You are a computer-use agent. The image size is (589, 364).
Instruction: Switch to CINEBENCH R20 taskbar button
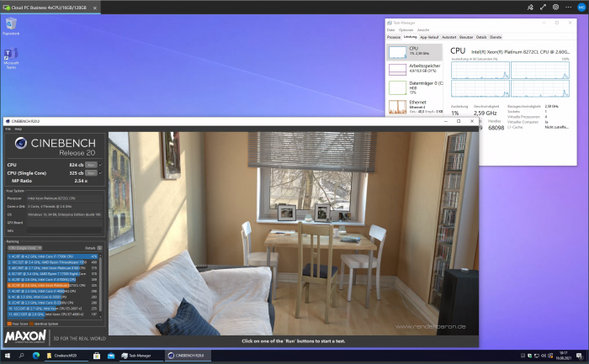187,356
